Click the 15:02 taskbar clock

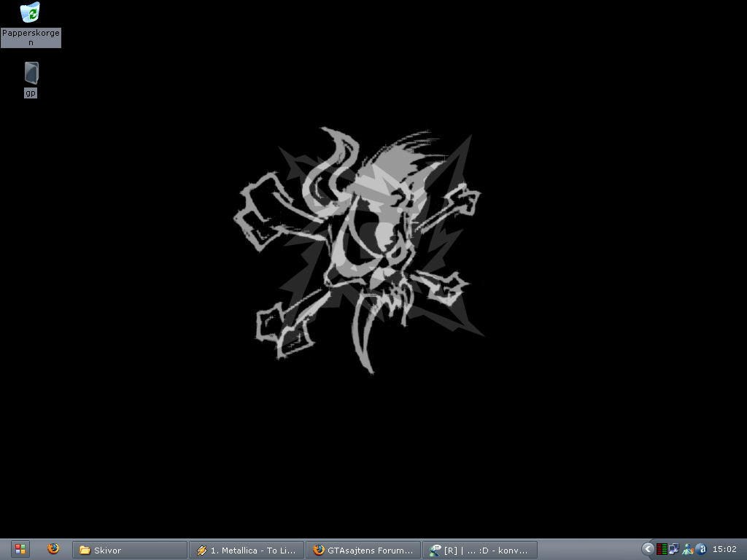point(724,550)
